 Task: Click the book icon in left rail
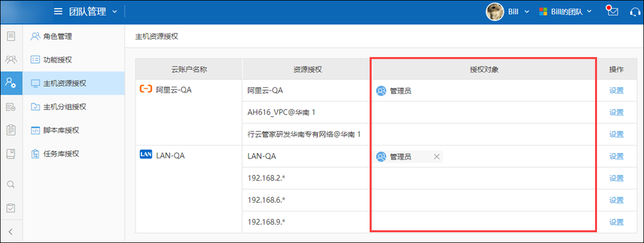(11, 154)
